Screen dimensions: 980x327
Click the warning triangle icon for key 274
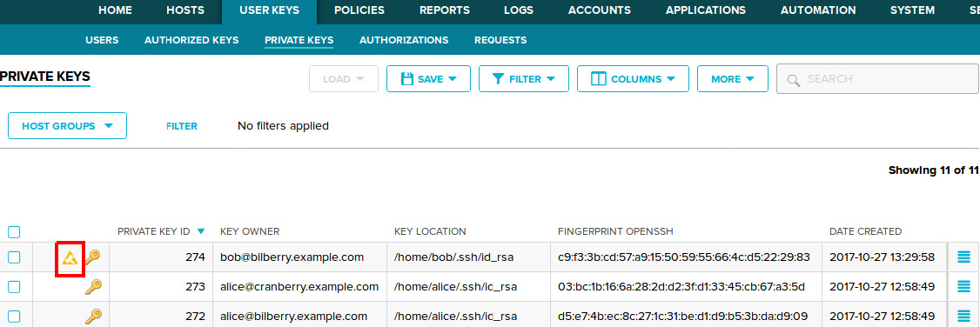70,257
